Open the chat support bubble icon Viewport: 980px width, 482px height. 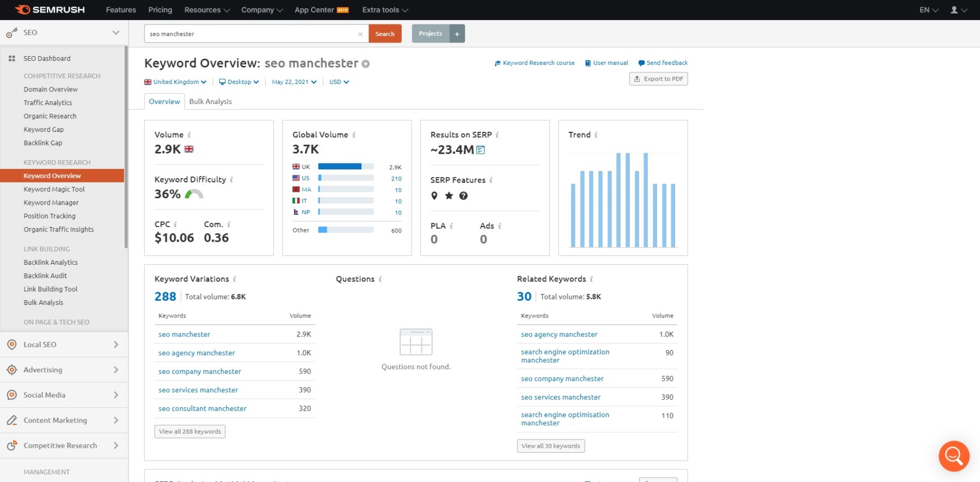point(954,456)
